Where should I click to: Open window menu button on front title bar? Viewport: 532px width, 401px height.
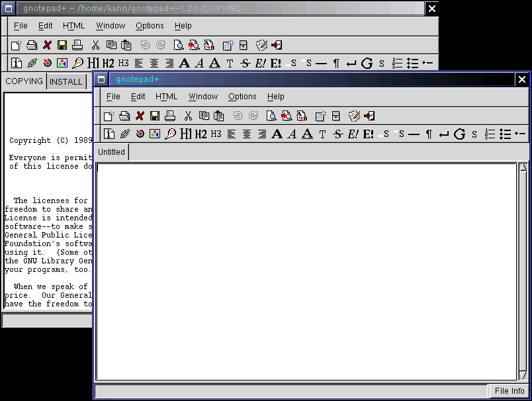(x=101, y=79)
